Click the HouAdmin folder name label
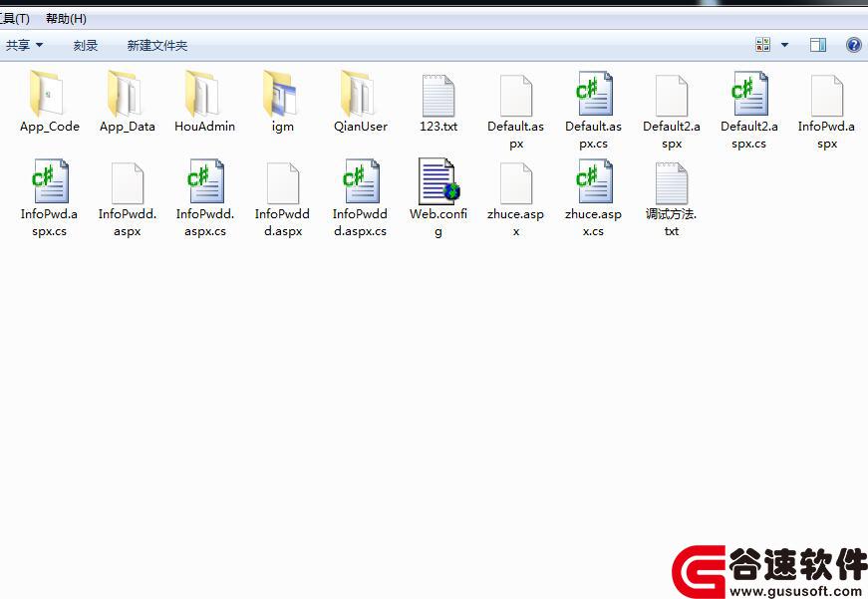868x599 pixels. [x=205, y=127]
